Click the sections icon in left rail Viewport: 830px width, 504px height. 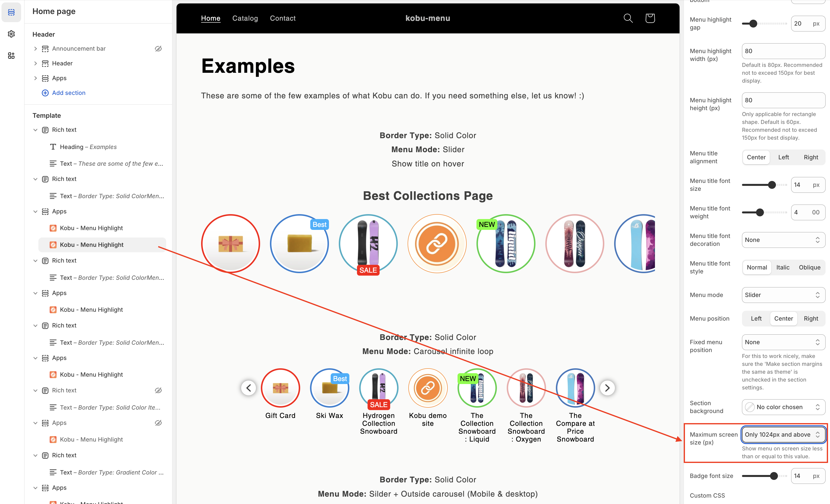[x=11, y=12]
